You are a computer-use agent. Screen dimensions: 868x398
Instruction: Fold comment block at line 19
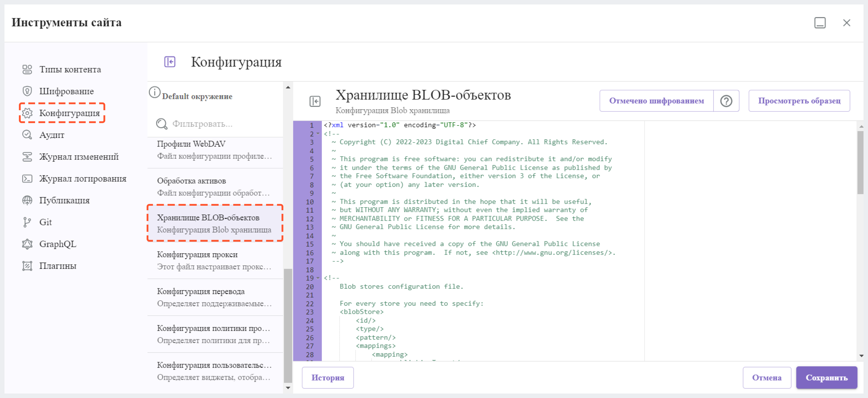pyautogui.click(x=318, y=278)
